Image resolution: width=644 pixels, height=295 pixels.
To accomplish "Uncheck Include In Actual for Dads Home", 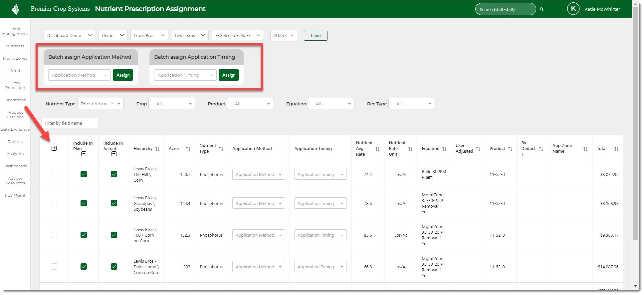I will tap(114, 267).
